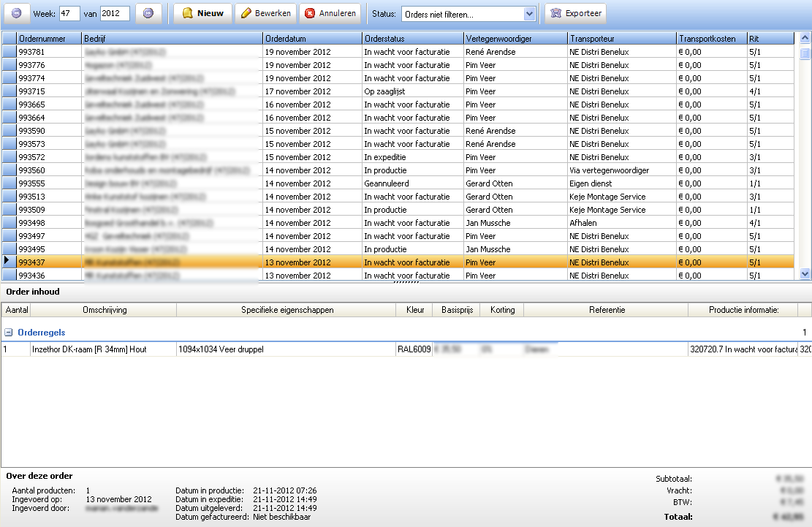Sort by the Orderdatum column header

click(x=311, y=38)
